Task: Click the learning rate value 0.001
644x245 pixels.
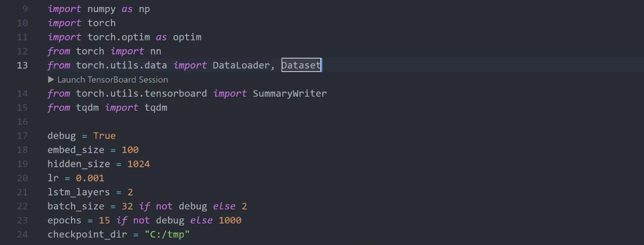Action: coord(90,178)
